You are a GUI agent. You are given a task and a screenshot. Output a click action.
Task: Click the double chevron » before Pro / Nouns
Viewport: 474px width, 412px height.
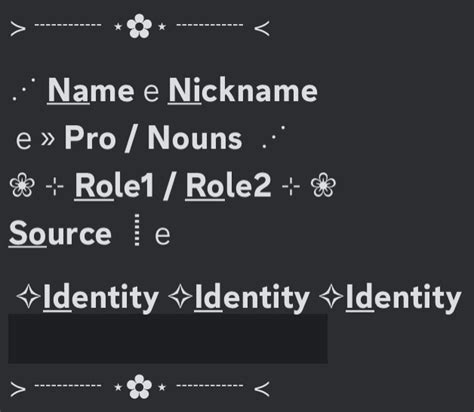[48, 139]
